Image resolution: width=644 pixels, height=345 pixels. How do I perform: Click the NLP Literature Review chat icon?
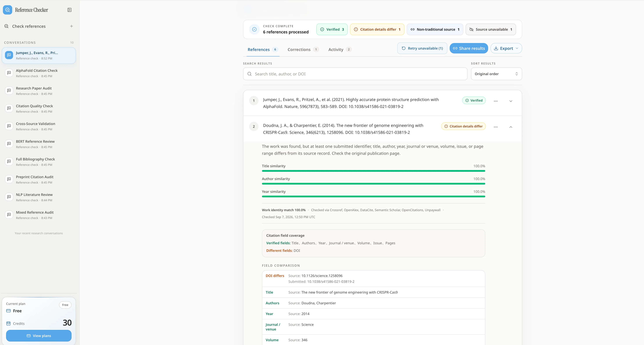9,197
